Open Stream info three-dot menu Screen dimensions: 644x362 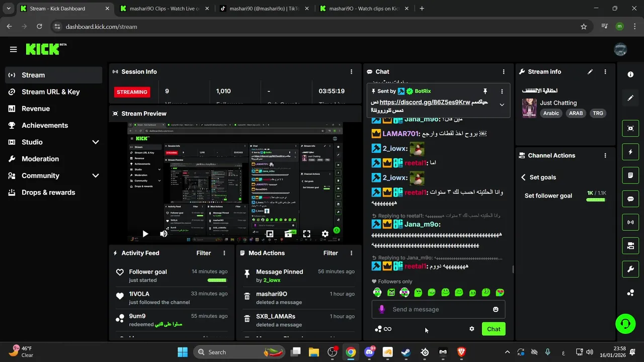605,72
